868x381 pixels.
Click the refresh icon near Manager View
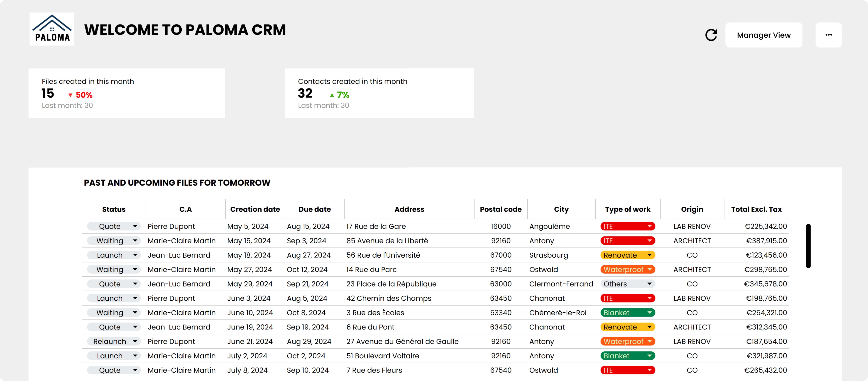coord(711,35)
